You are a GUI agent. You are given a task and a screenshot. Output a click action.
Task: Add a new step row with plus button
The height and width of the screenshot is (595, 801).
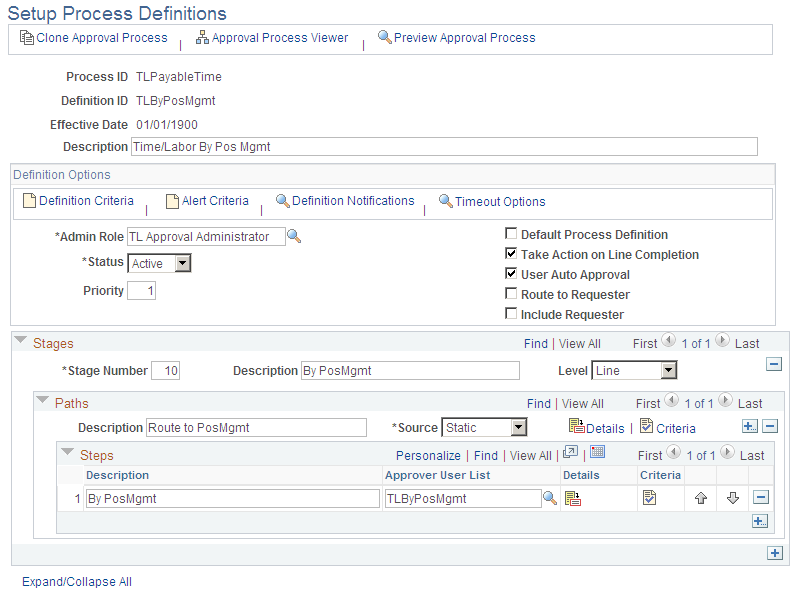pyautogui.click(x=759, y=520)
